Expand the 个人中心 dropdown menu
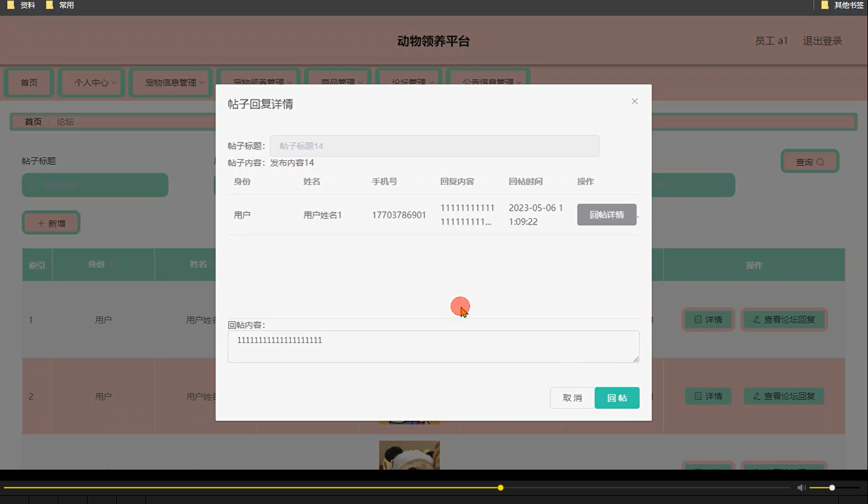Screen dimensions: 868x504 click(x=91, y=82)
